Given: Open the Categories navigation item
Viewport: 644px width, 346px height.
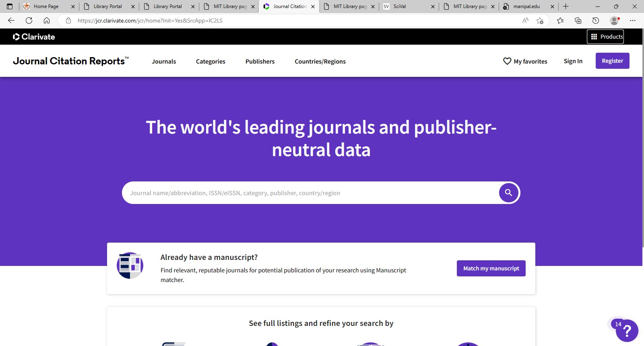Looking at the screenshot, I should [x=211, y=61].
